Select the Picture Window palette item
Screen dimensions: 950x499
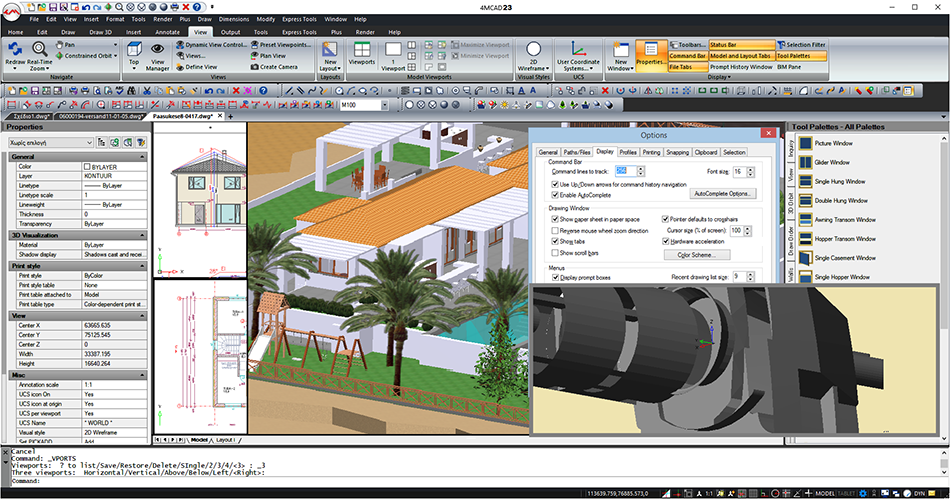834,143
